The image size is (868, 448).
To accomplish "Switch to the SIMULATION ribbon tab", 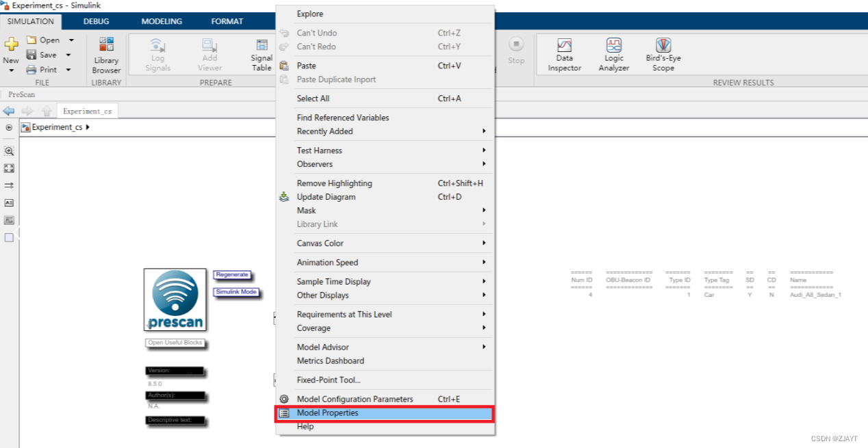I will pyautogui.click(x=31, y=21).
